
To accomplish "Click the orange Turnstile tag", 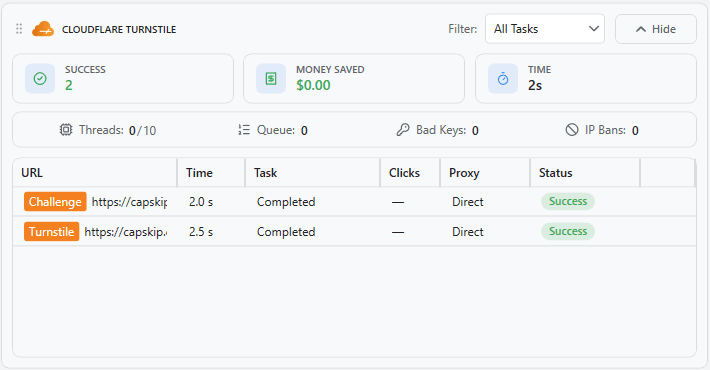I will [52, 231].
